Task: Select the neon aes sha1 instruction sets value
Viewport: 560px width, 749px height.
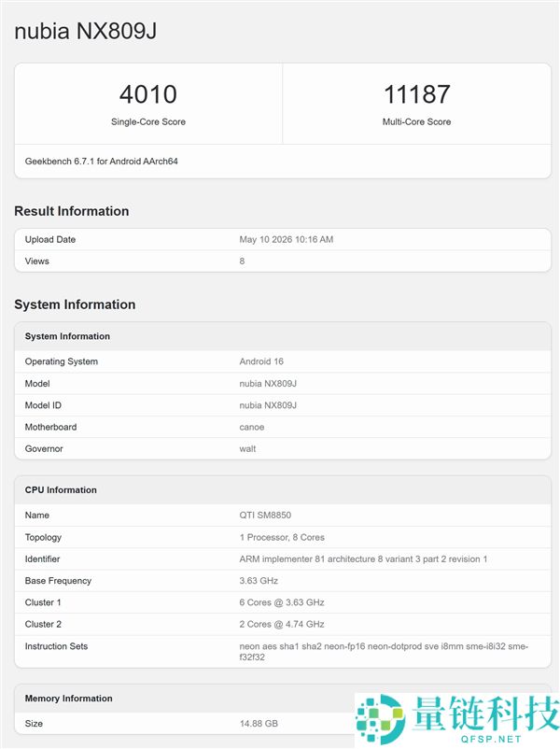Action: (384, 652)
